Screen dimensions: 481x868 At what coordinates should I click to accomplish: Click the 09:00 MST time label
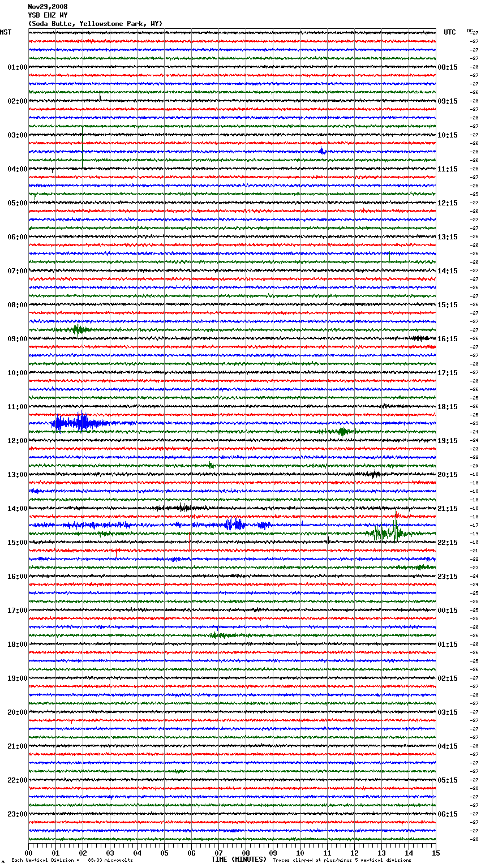(x=17, y=339)
